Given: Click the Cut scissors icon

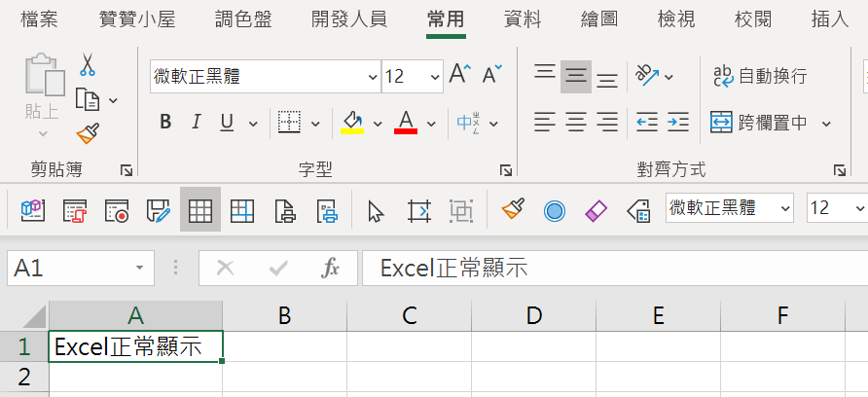Looking at the screenshot, I should [88, 64].
